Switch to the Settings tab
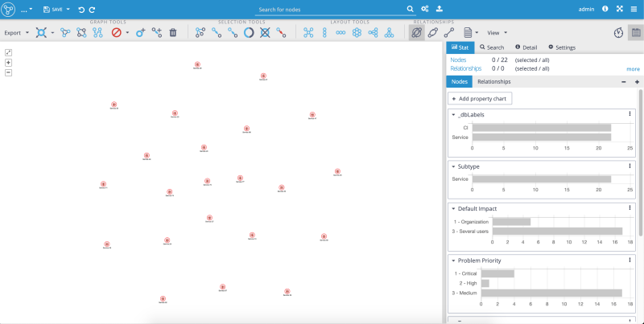This screenshot has height=324, width=644. pyautogui.click(x=562, y=47)
